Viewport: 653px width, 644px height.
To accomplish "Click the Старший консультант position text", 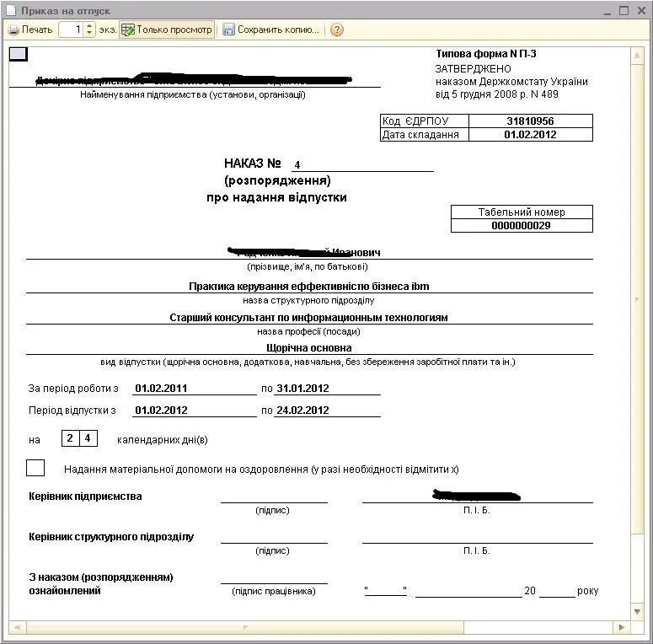I will tap(308, 318).
